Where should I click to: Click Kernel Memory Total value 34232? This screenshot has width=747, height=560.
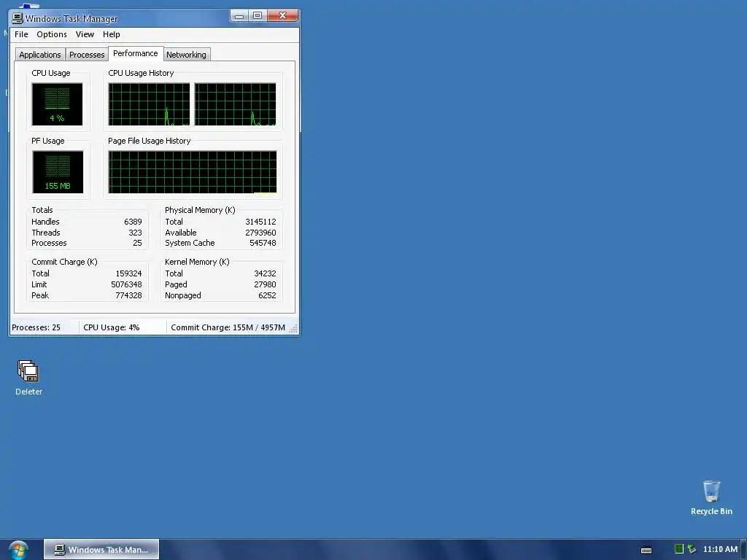(x=265, y=274)
